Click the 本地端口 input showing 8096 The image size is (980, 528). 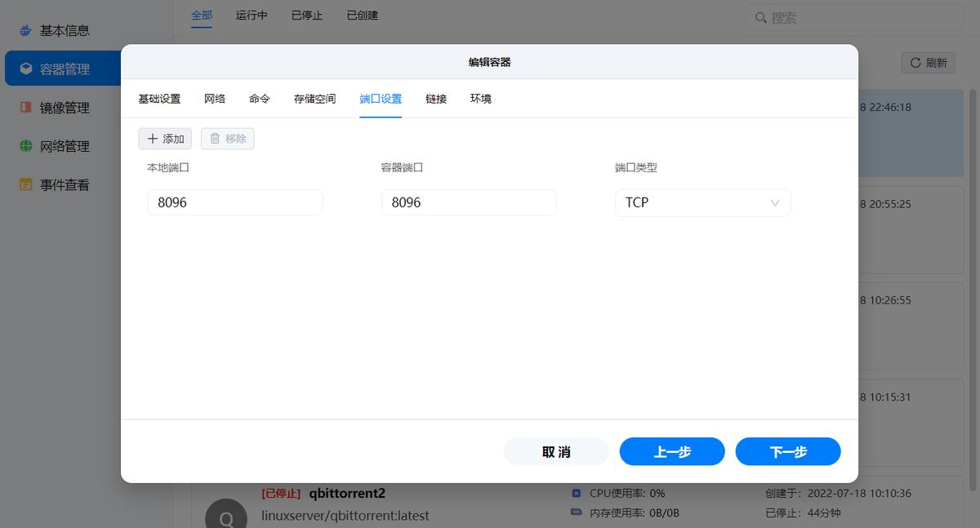tap(234, 202)
